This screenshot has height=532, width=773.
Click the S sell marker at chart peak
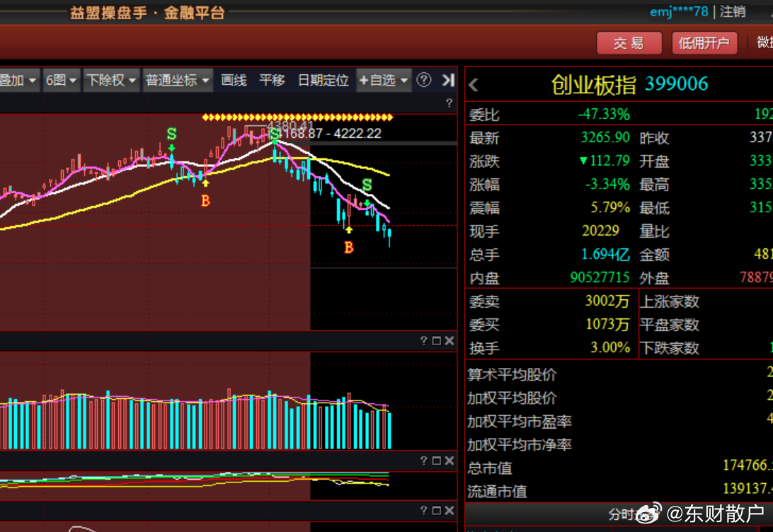[x=275, y=134]
